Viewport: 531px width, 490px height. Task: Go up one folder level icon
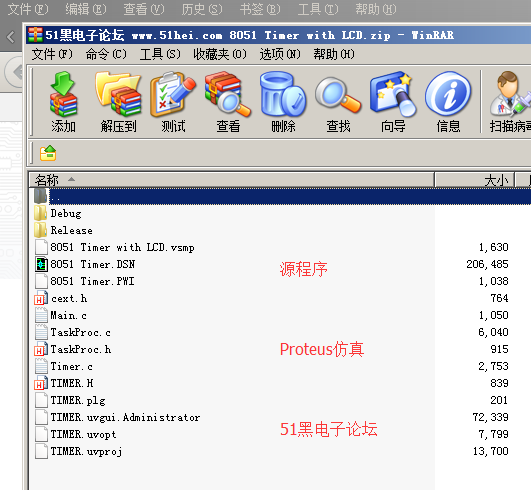[x=48, y=153]
